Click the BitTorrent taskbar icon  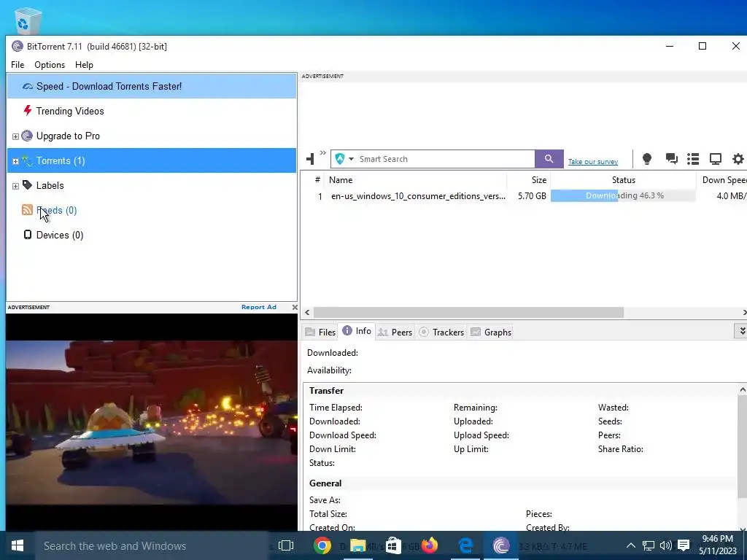coord(500,545)
